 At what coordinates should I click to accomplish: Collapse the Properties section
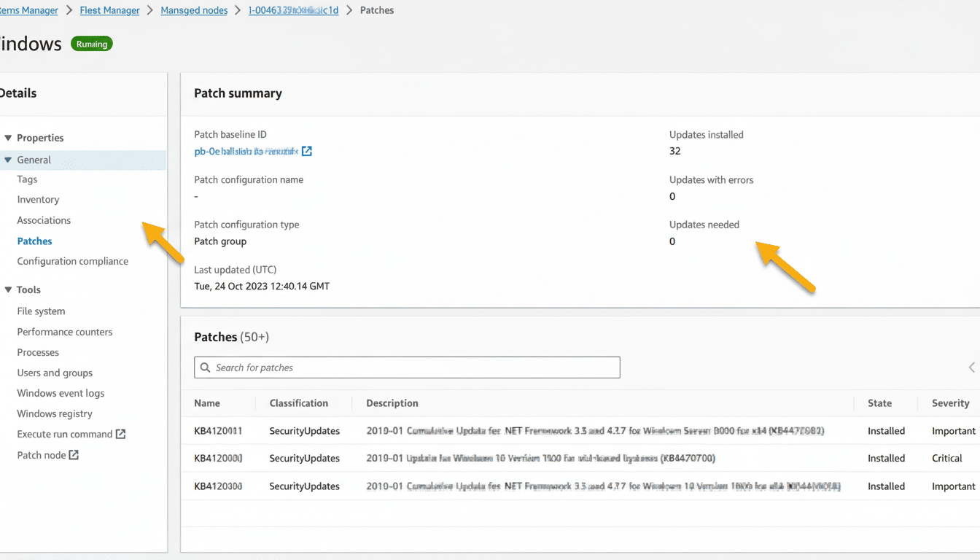(7, 137)
